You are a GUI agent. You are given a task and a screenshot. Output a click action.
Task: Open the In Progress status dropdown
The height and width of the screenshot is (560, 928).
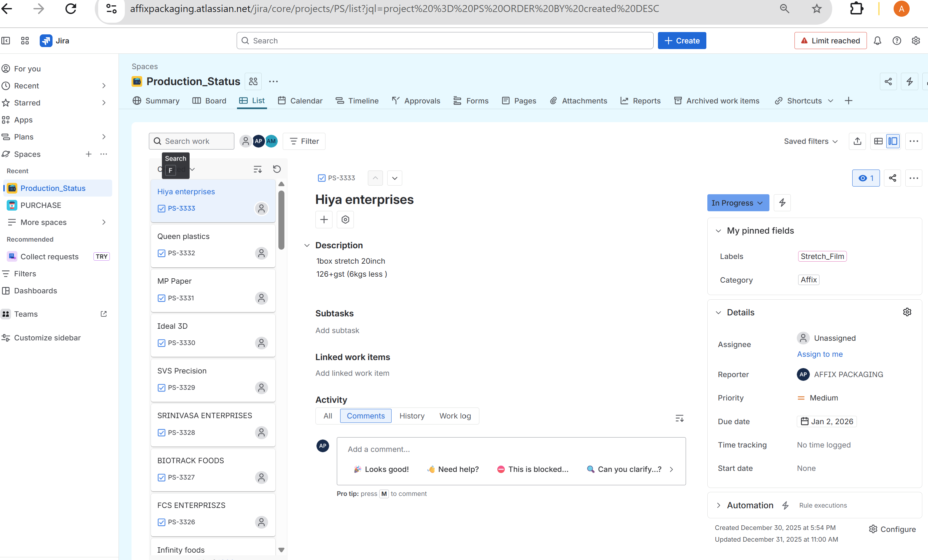tap(738, 203)
